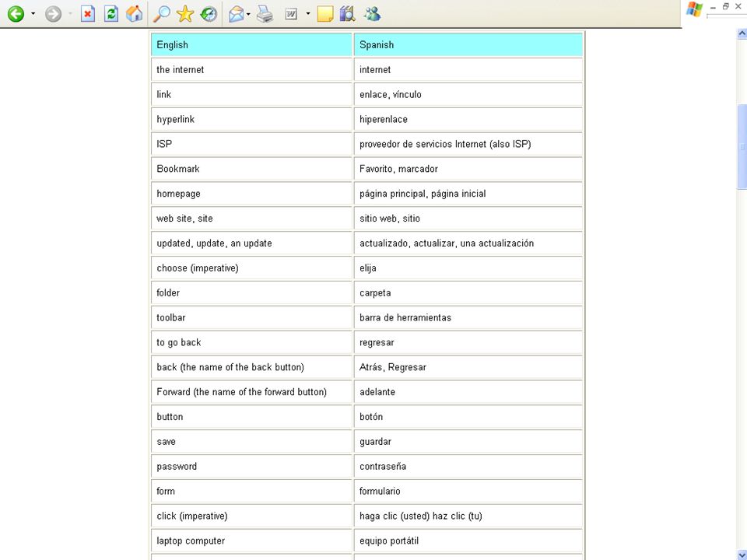The image size is (747, 560).
Task: Open Favorites with the yellow star icon
Action: point(185,14)
